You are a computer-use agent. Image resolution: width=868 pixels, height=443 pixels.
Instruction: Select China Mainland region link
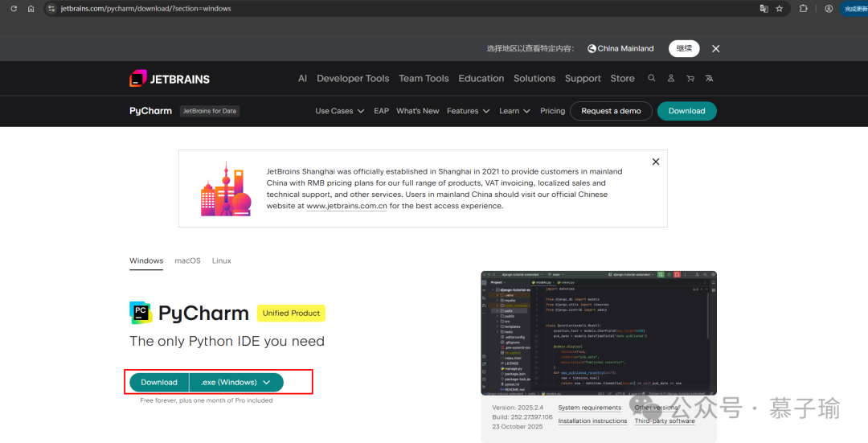[620, 49]
